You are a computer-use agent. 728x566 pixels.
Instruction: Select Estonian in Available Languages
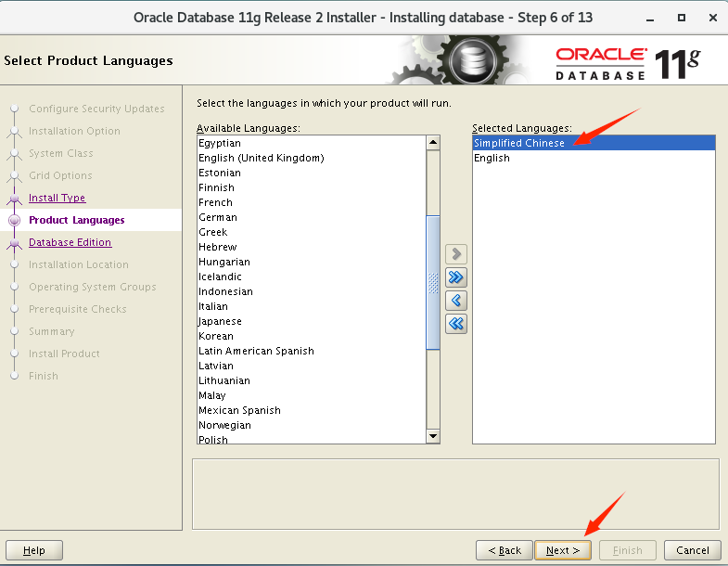click(312, 173)
